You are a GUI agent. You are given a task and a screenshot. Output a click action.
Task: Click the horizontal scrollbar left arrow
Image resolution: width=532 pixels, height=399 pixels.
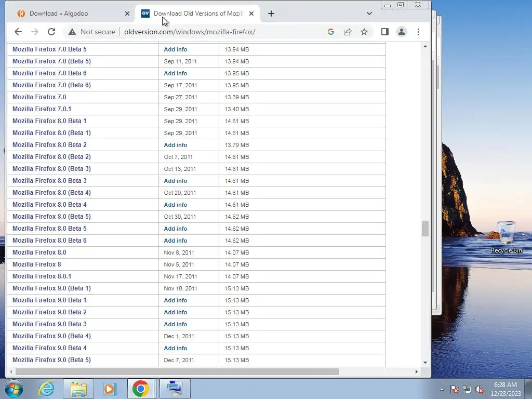click(x=10, y=372)
